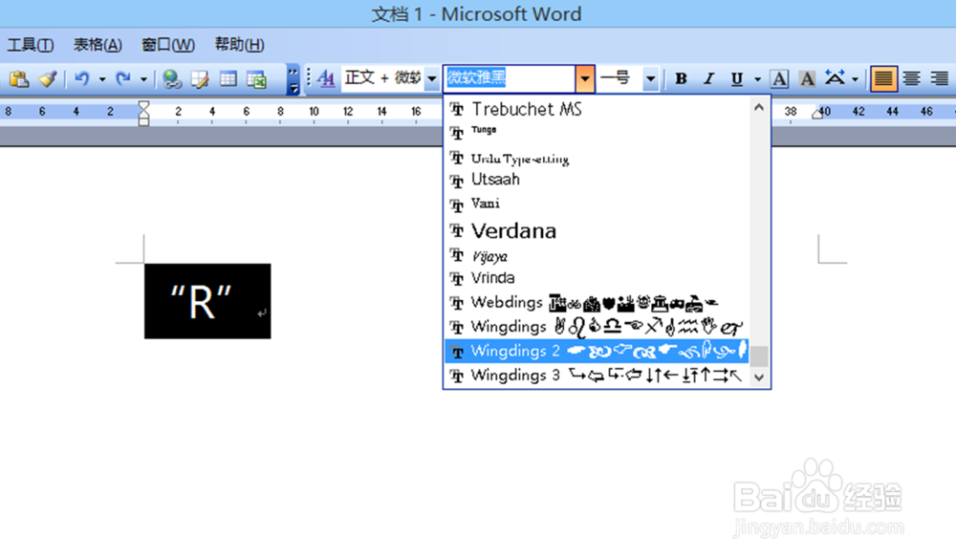Pick the Urdu Typesetting font

[597, 158]
